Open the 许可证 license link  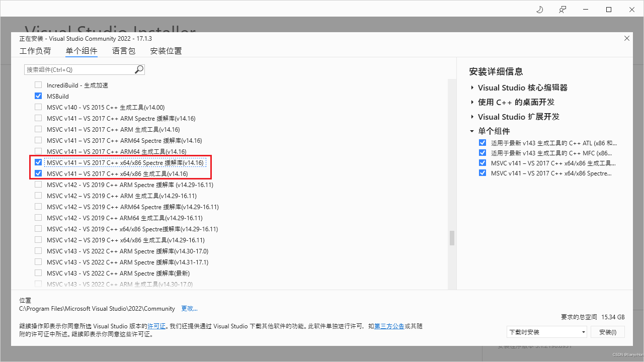[156, 326]
